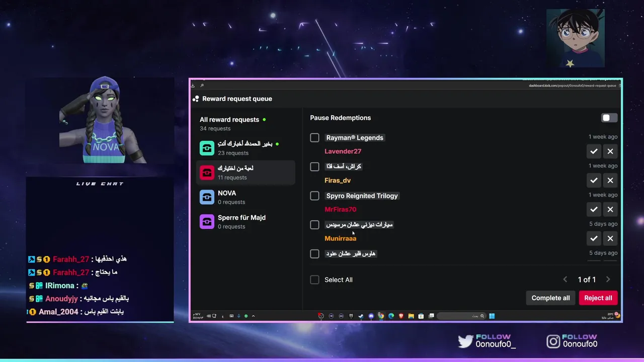Click the Complete all button
The width and height of the screenshot is (644, 362).
pos(550,298)
